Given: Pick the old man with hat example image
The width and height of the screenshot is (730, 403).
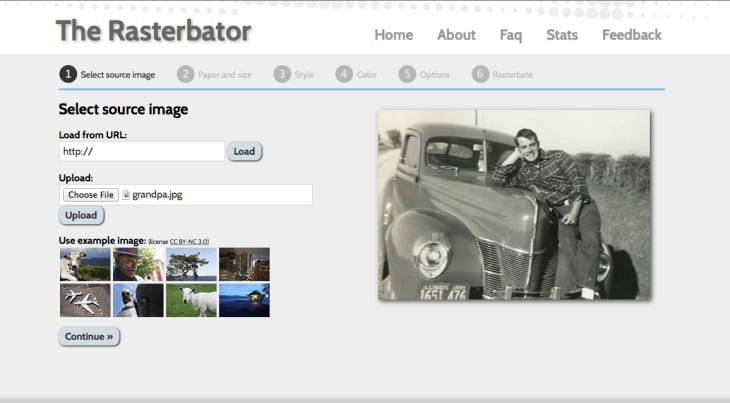Looking at the screenshot, I should [138, 264].
